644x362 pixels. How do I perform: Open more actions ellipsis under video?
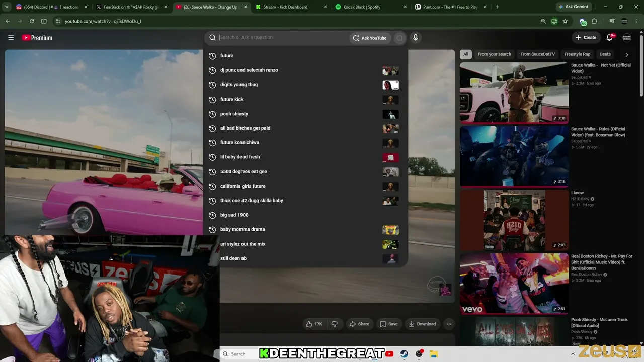click(449, 324)
